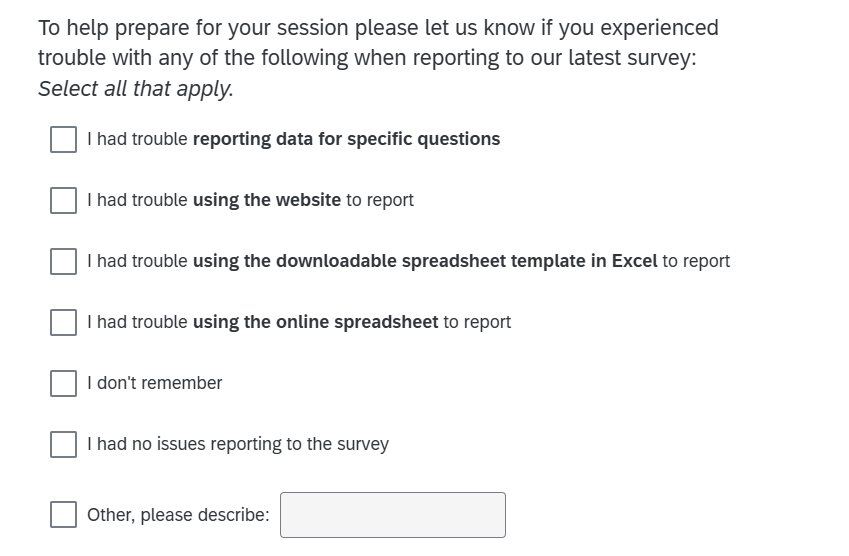The width and height of the screenshot is (849, 556).
Task: Click the bold 'reporting data for specific questions' text
Action: (x=346, y=139)
